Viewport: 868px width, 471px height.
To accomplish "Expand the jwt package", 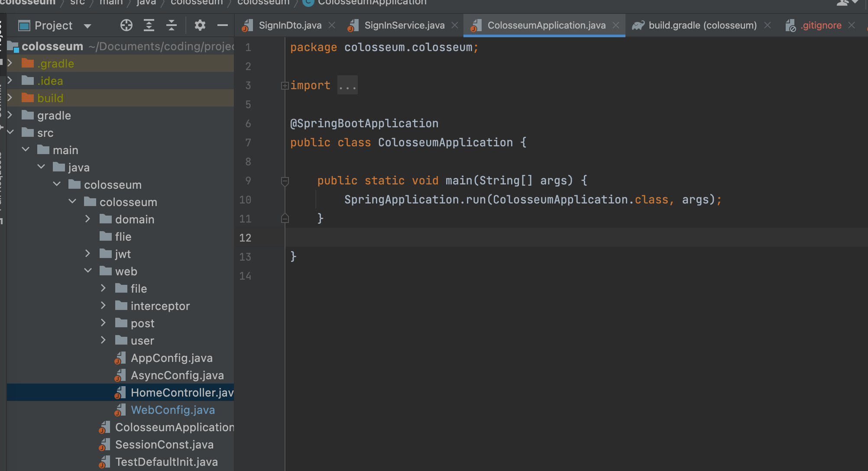I will click(x=88, y=254).
